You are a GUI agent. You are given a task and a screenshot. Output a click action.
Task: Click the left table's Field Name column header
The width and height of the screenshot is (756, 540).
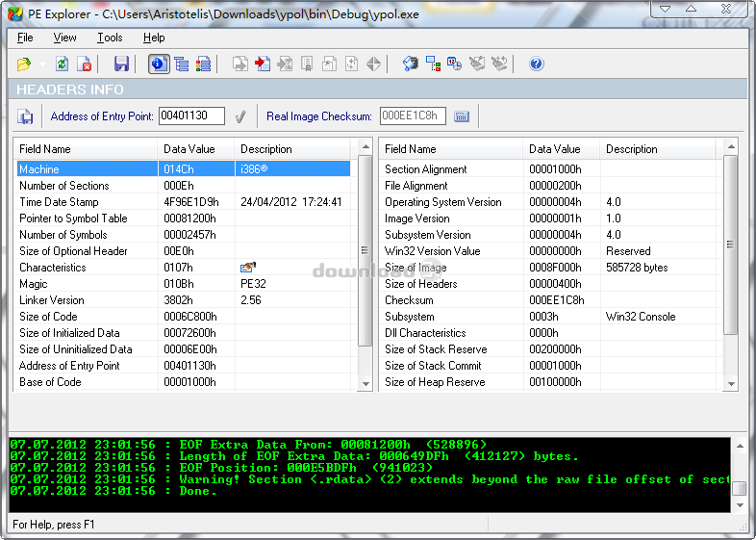(86, 149)
